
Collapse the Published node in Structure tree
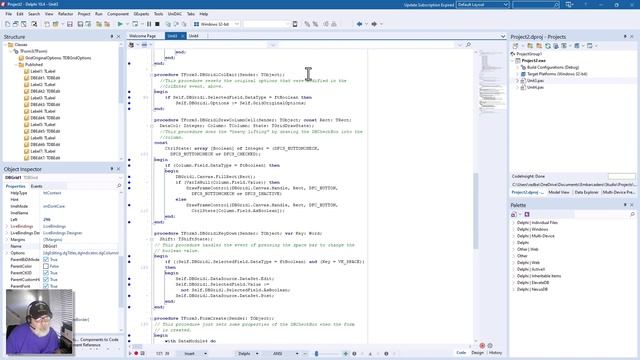click(16, 64)
